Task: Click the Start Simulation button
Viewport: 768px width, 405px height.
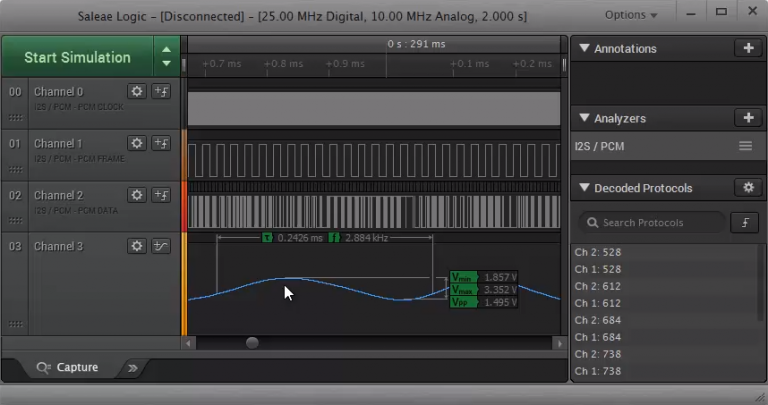Action: click(77, 57)
